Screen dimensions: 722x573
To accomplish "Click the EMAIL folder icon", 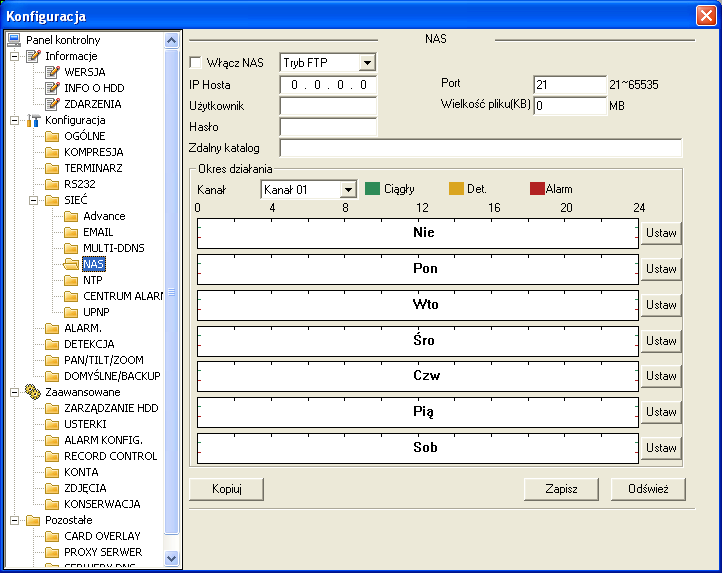I will click(x=71, y=232).
